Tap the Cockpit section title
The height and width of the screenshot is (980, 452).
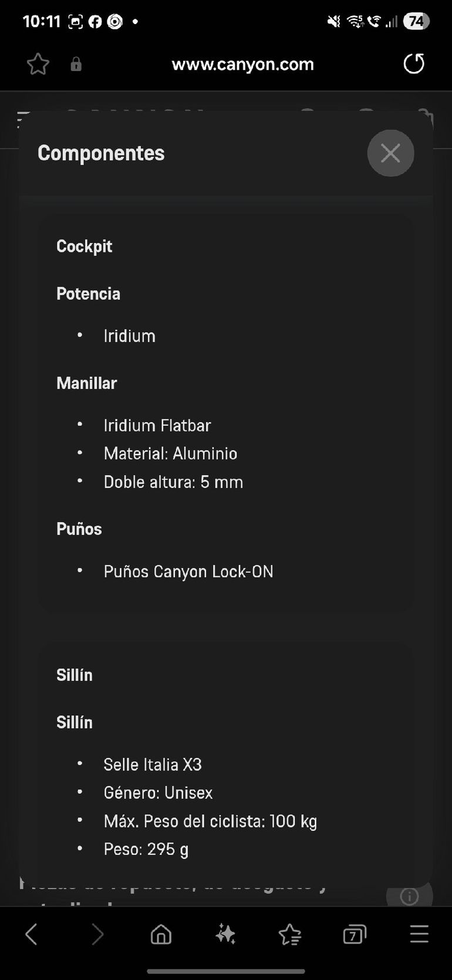pos(84,246)
